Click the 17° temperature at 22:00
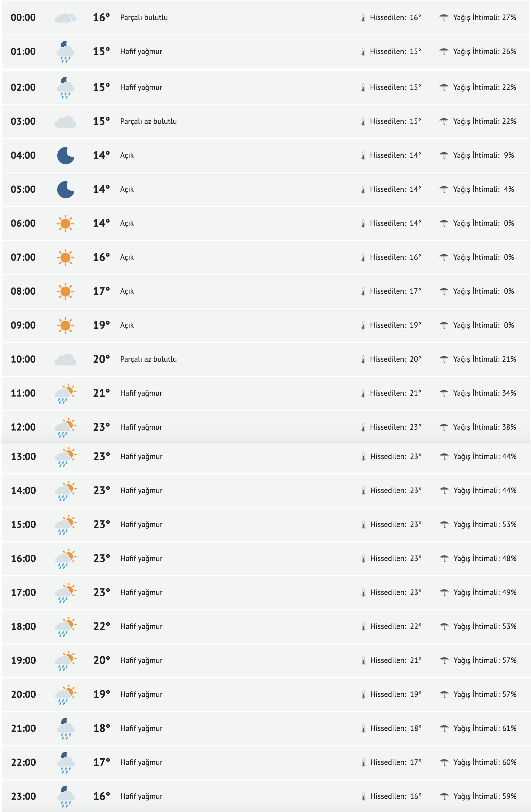 click(x=102, y=762)
